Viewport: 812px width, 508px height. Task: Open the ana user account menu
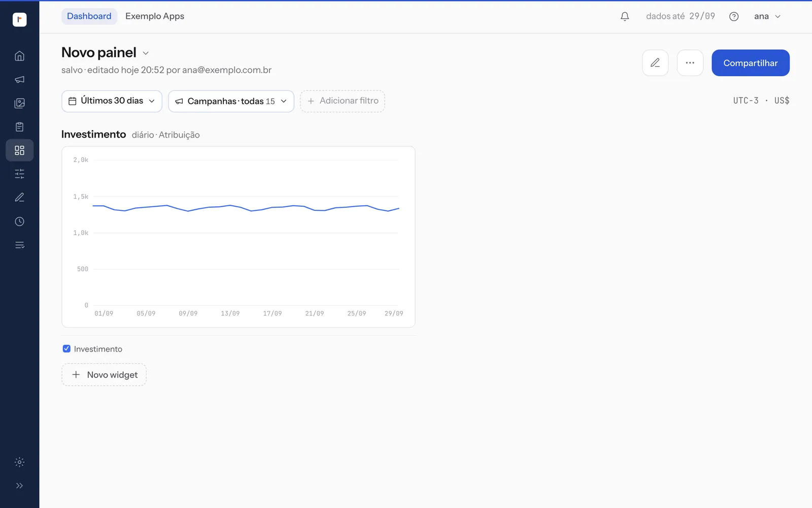[x=767, y=16]
